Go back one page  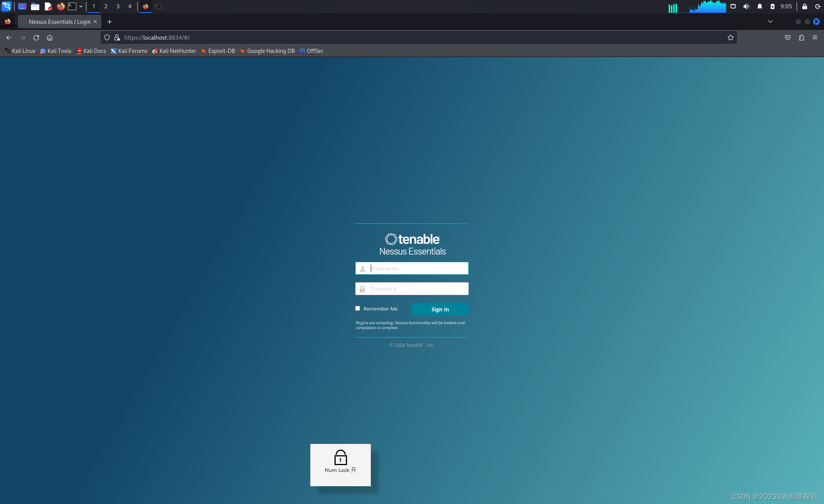point(9,37)
